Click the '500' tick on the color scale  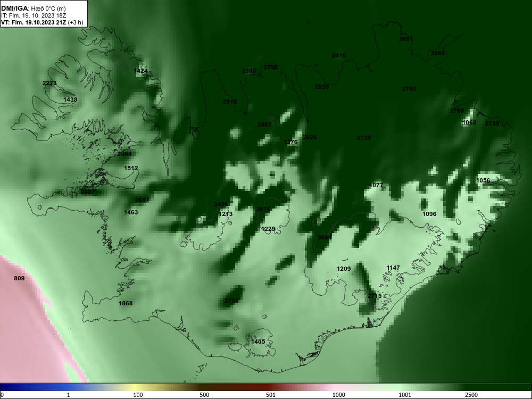[204, 395]
